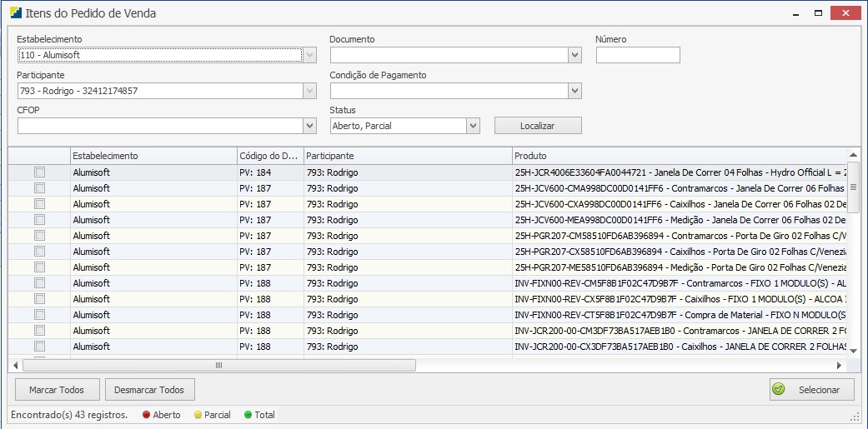
Task: Click the green checkmark icon on Selecionar
Action: pyautogui.click(x=779, y=389)
